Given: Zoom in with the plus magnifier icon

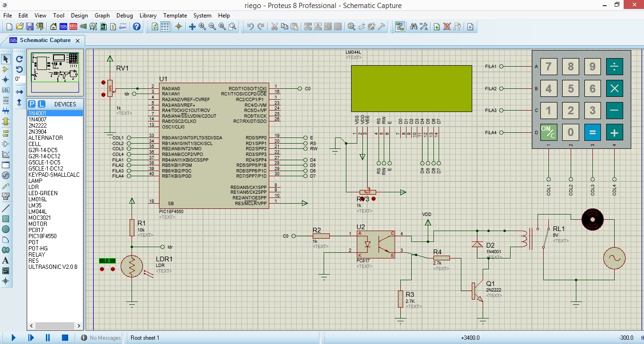Looking at the screenshot, I should tap(202, 26).
